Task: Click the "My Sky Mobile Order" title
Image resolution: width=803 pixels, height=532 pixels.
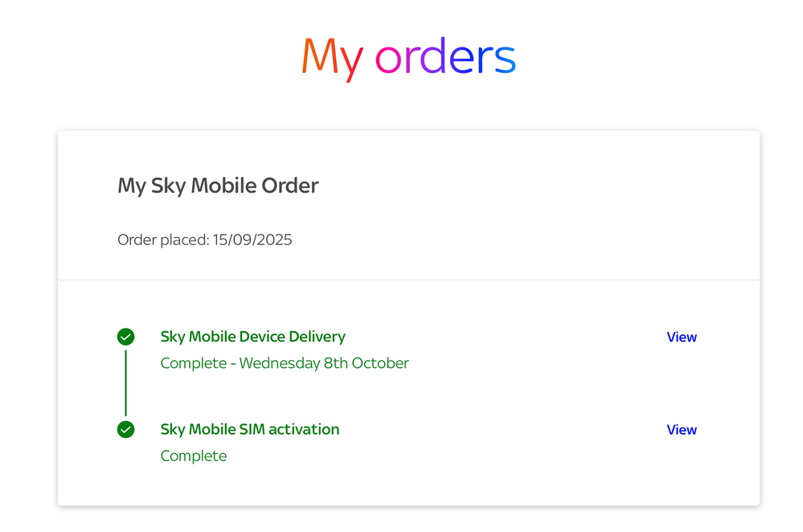Action: [x=218, y=186]
